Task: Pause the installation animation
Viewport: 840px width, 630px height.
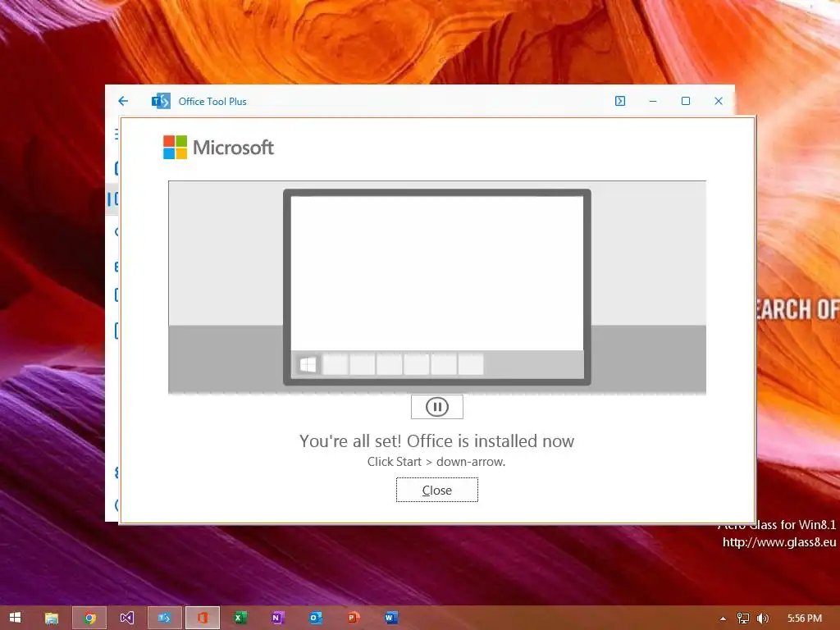Action: (x=436, y=407)
